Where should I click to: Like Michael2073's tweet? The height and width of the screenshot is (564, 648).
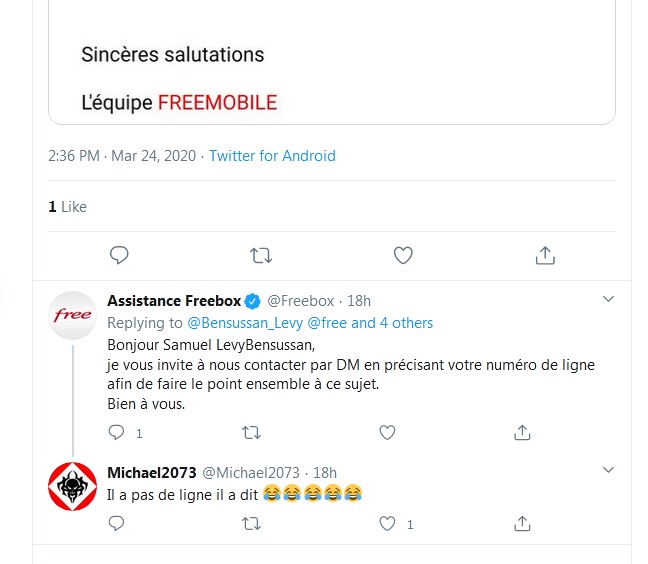[387, 523]
